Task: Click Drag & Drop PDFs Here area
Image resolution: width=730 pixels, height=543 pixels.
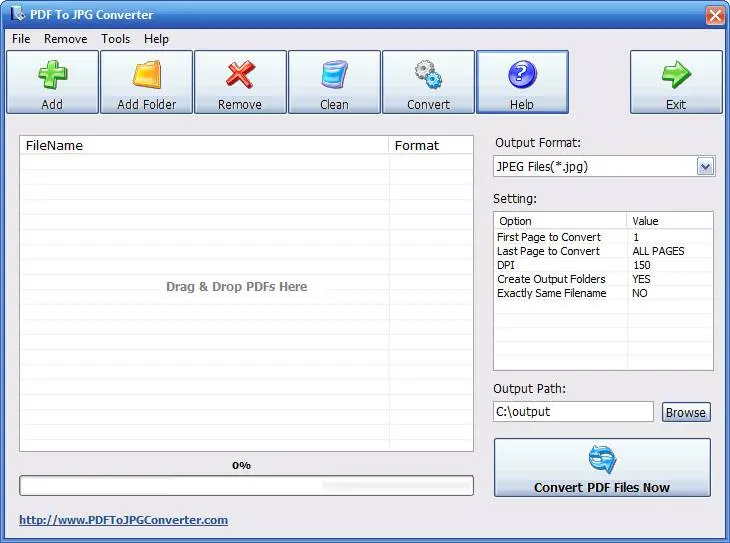Action: click(237, 286)
